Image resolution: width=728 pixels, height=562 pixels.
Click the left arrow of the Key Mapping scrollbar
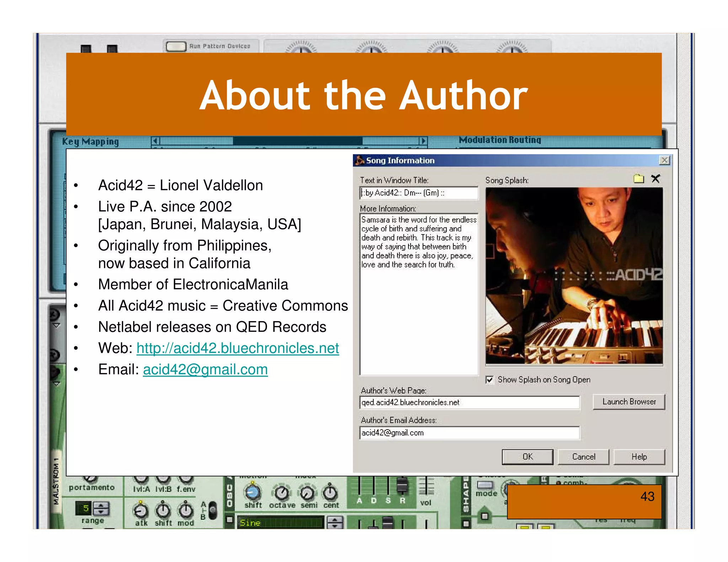pos(156,141)
